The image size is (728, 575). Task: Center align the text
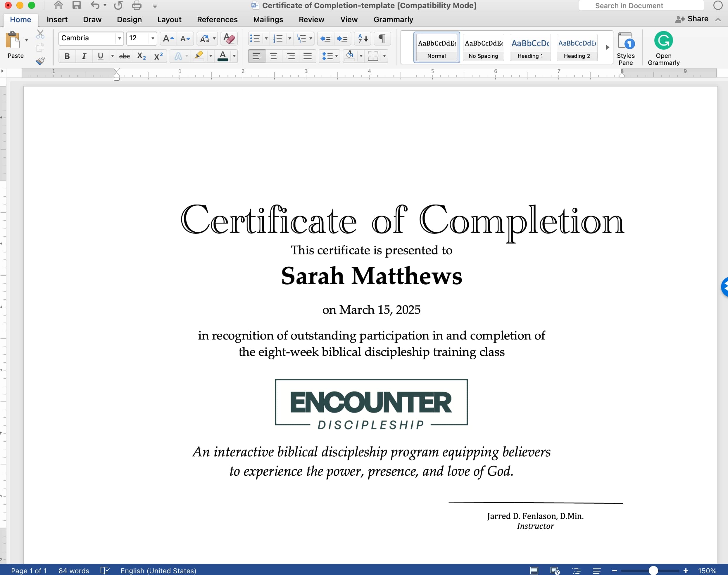coord(274,56)
